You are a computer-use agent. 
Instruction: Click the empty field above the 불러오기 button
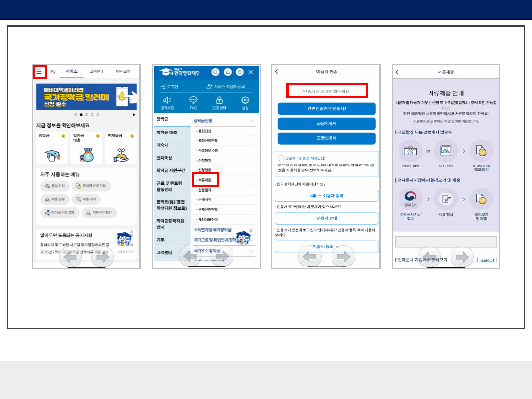click(445, 242)
